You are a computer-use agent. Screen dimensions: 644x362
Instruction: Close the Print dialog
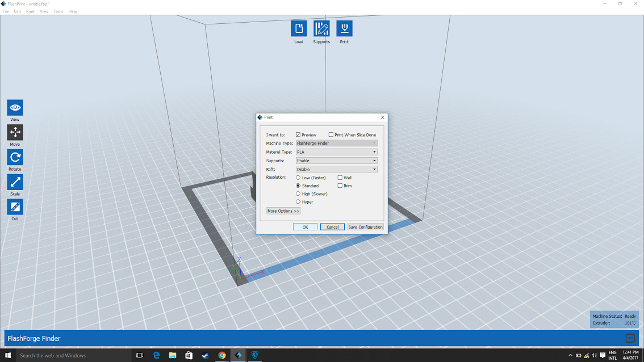[x=382, y=117]
